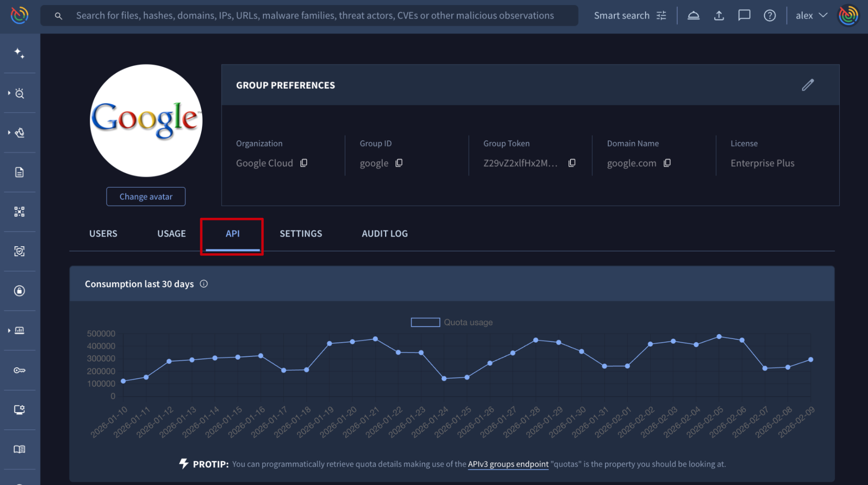The height and width of the screenshot is (485, 868).
Task: Switch to the USERS tab
Action: (103, 234)
